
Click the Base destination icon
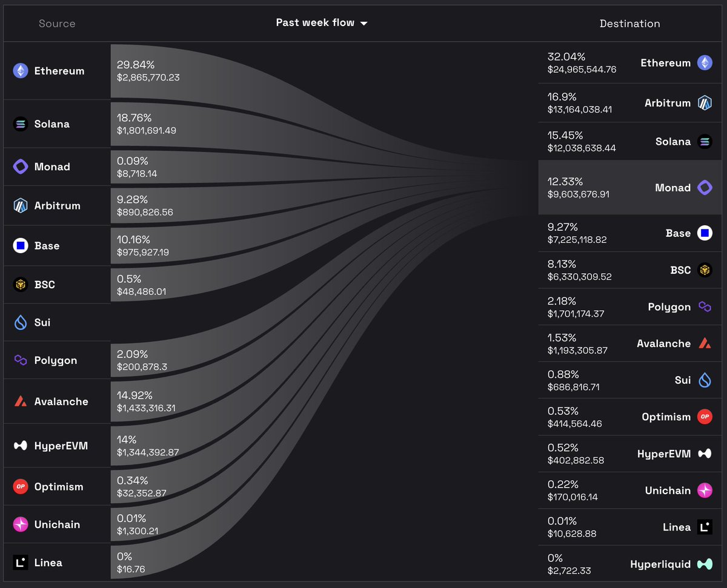pyautogui.click(x=705, y=233)
